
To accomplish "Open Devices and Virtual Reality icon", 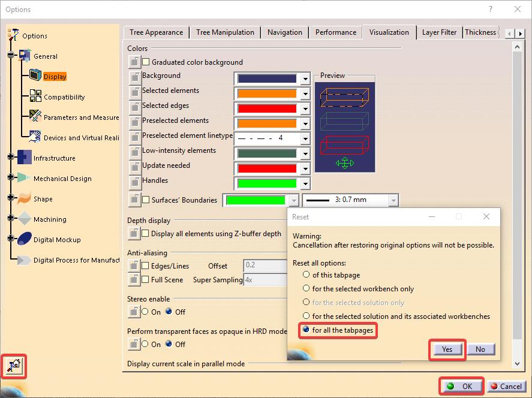I will click(35, 136).
